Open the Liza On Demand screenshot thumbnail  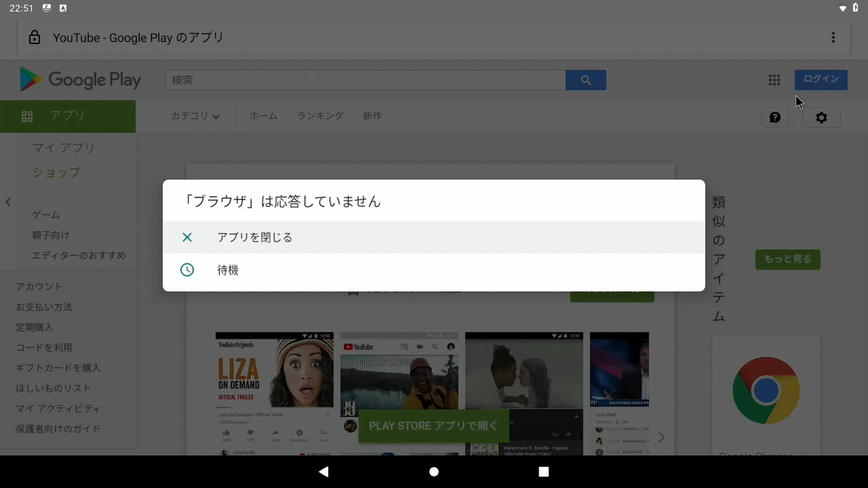click(x=275, y=393)
